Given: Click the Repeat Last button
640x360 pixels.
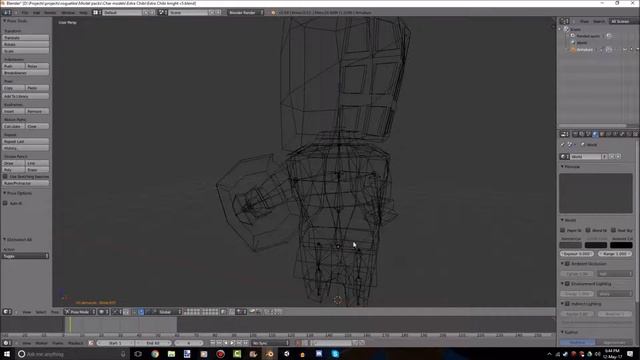Looking at the screenshot, I should (x=25, y=141).
